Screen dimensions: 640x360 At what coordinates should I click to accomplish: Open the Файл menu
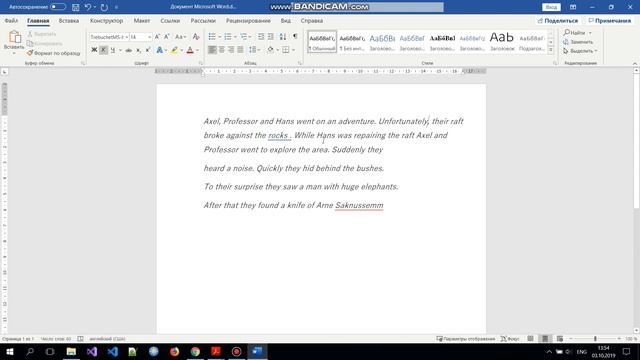(x=11, y=20)
